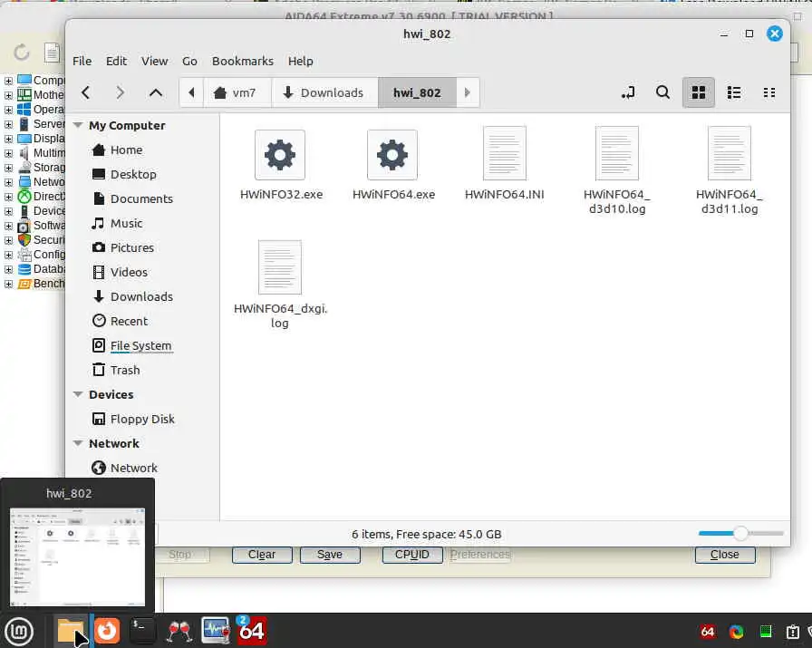Launch Firefox from the taskbar
Viewport: 812px width, 648px height.
pyautogui.click(x=107, y=631)
